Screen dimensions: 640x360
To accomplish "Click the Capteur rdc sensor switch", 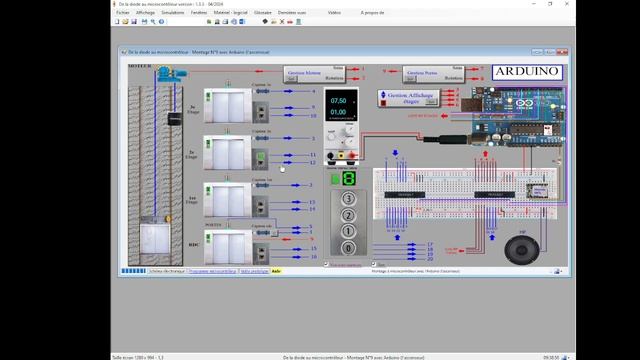I will (264, 233).
